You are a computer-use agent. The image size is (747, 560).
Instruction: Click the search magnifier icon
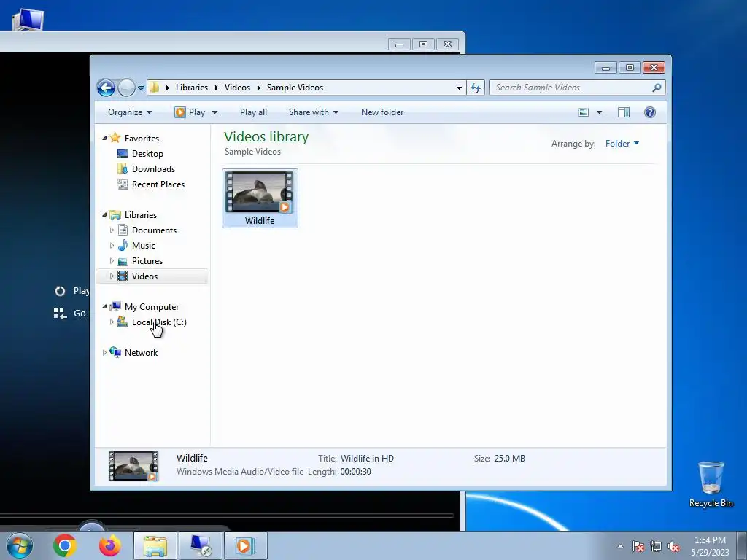click(657, 87)
